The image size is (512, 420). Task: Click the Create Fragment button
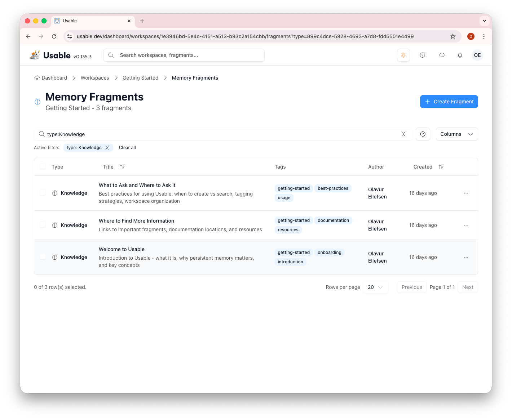pyautogui.click(x=449, y=101)
